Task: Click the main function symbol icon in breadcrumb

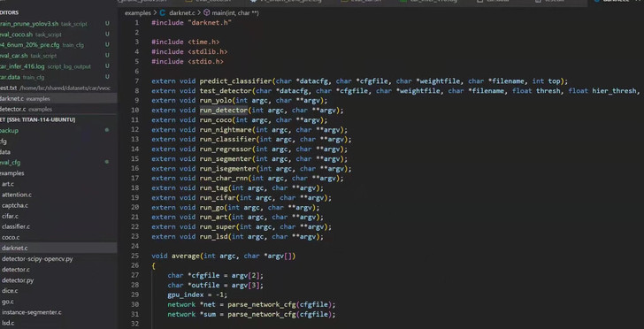Action: pyautogui.click(x=207, y=13)
